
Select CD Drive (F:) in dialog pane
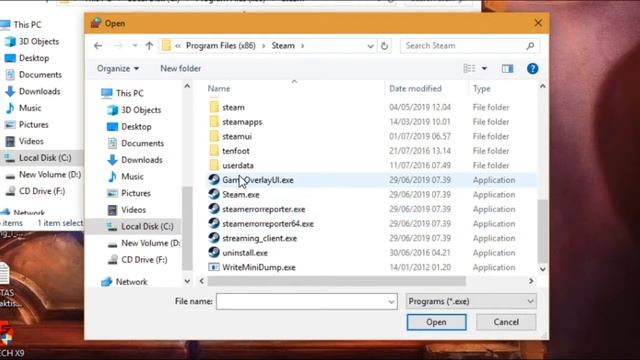pyautogui.click(x=144, y=260)
